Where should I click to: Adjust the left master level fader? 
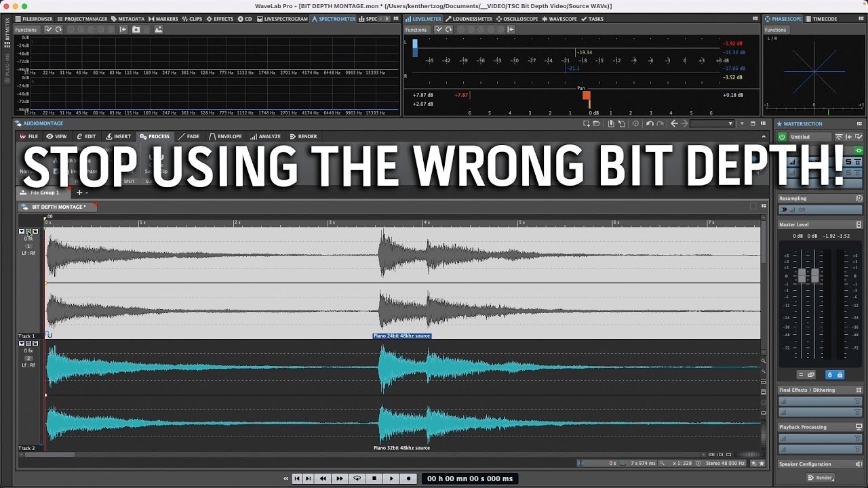[x=802, y=275]
